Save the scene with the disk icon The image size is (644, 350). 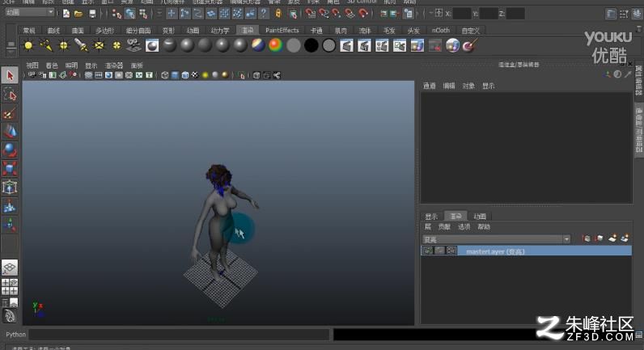(92, 14)
